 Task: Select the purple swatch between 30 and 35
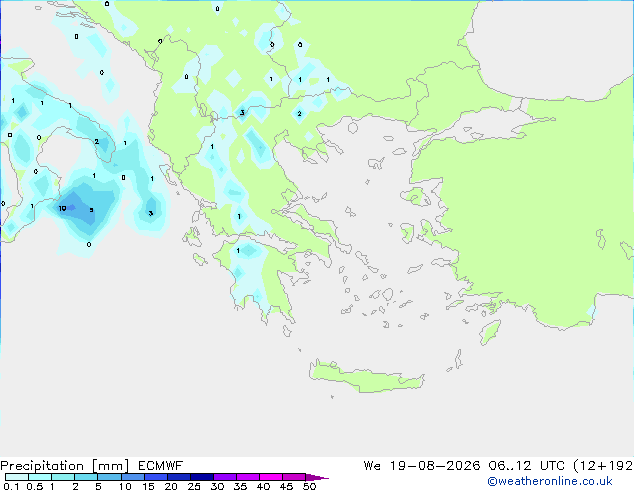coord(224,477)
